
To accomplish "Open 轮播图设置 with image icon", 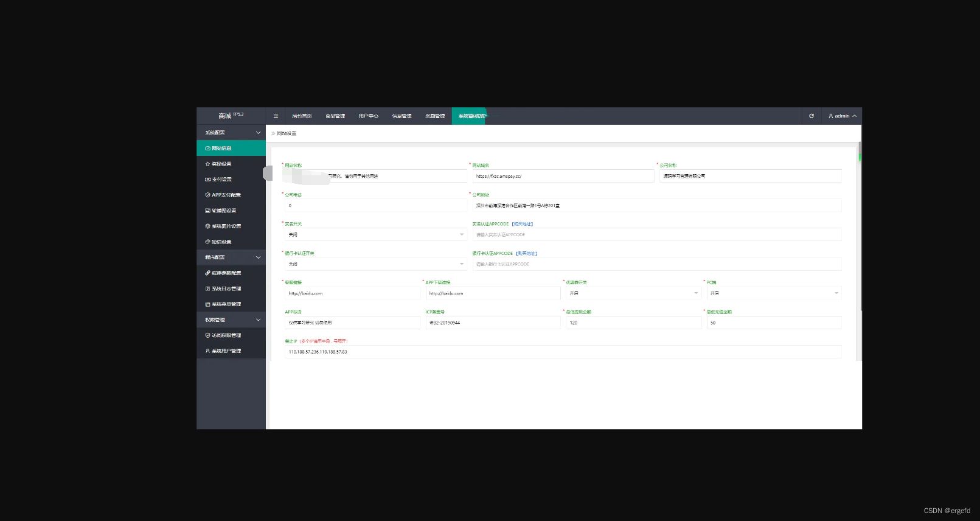I will pyautogui.click(x=224, y=211).
